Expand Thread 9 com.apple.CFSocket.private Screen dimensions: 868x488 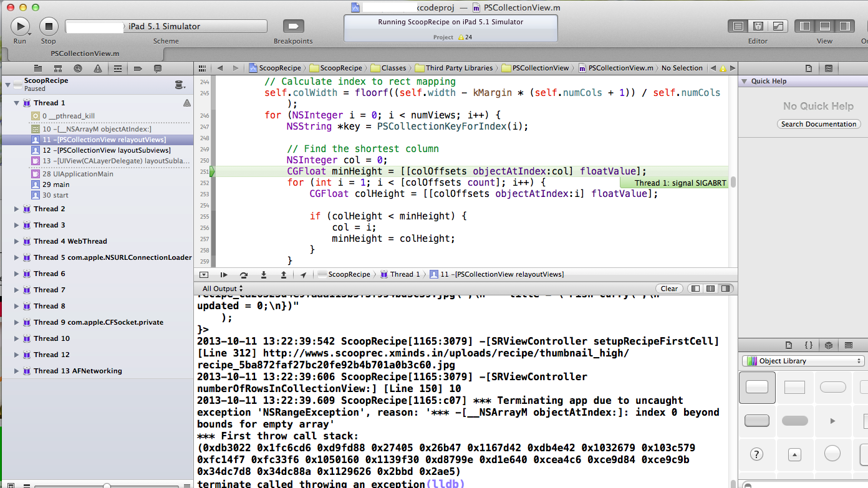point(17,322)
